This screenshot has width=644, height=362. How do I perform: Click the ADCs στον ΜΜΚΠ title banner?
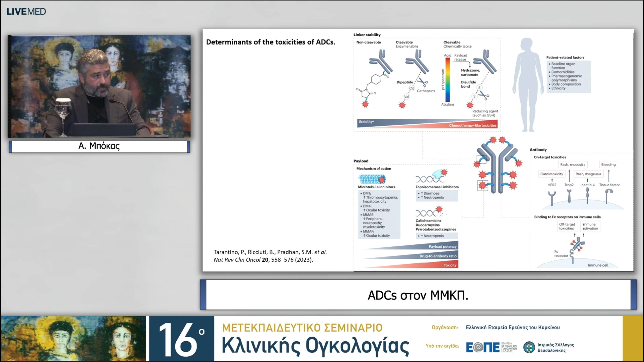[418, 295]
